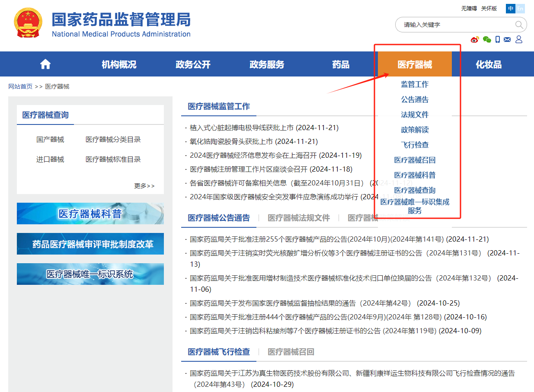Select 医疗器械唯一标识集成服务 in the dropdown menu
This screenshot has height=392, width=534.
(415, 206)
